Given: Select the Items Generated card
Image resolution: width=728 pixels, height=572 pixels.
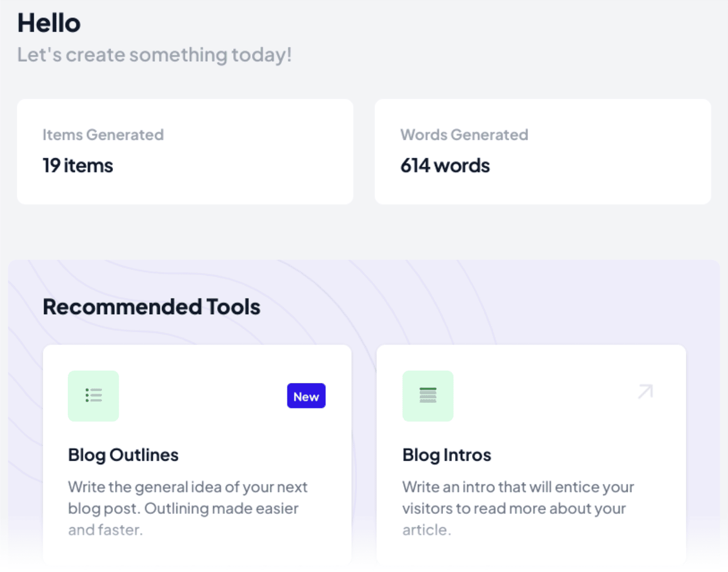Looking at the screenshot, I should 185,151.
